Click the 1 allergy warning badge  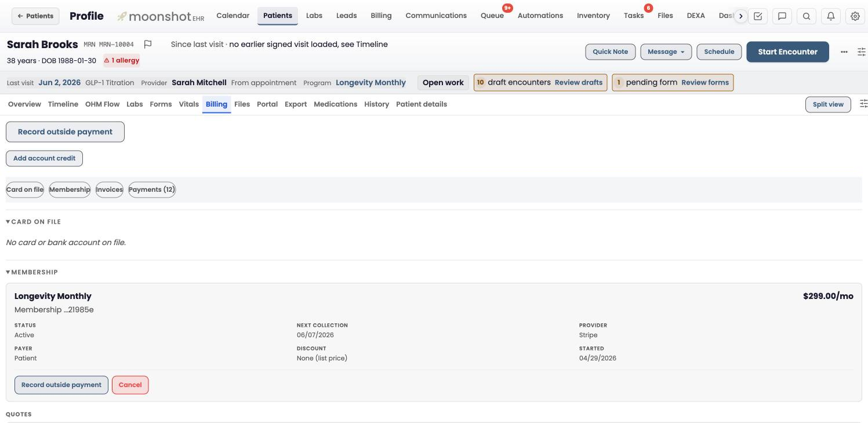122,60
